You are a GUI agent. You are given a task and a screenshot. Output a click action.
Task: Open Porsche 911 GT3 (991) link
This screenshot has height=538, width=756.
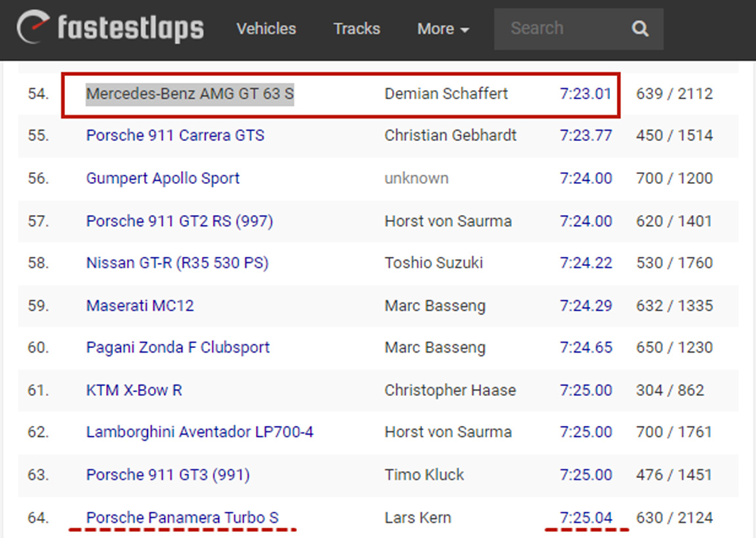(x=168, y=475)
